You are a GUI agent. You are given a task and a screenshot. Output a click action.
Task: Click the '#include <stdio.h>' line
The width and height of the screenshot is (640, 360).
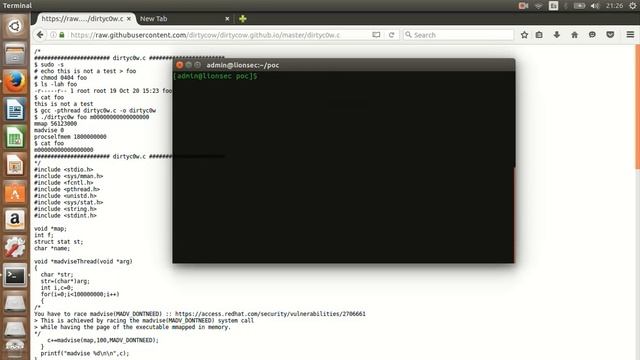click(x=64, y=169)
